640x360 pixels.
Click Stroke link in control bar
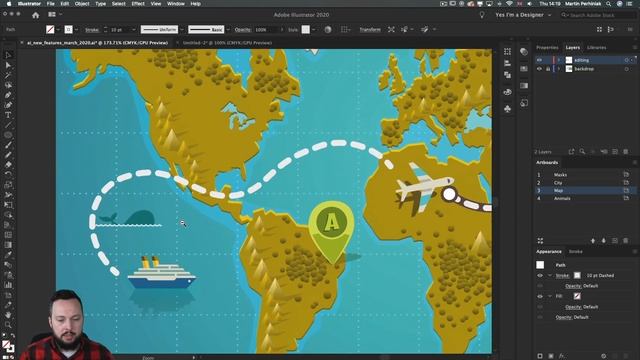(x=92, y=30)
